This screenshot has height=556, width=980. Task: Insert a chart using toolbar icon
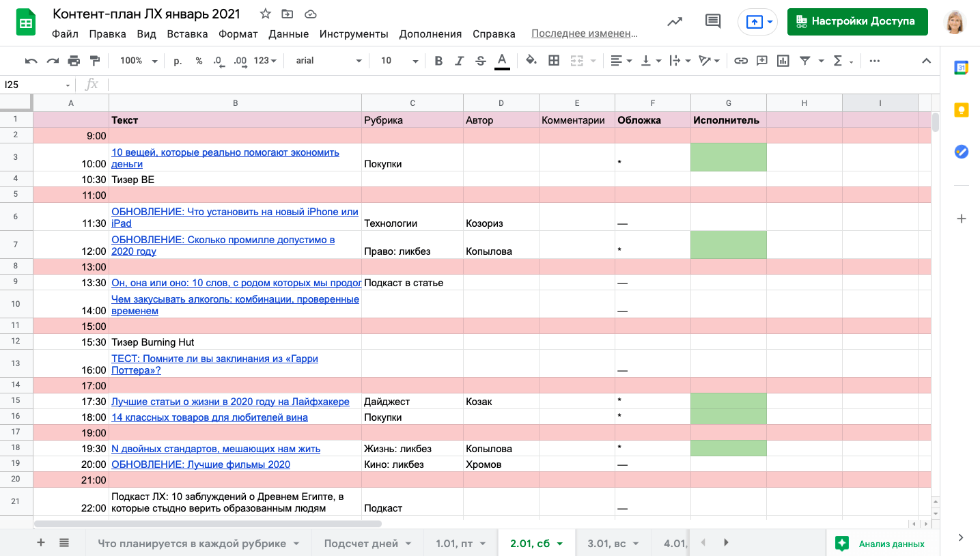click(x=783, y=61)
